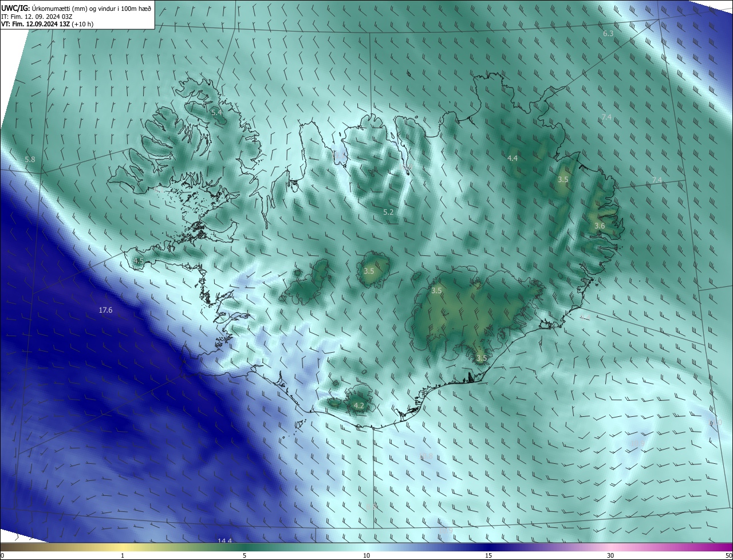The image size is (733, 560).
Task: Click the 5.8 value label on the map
Action: [x=30, y=159]
